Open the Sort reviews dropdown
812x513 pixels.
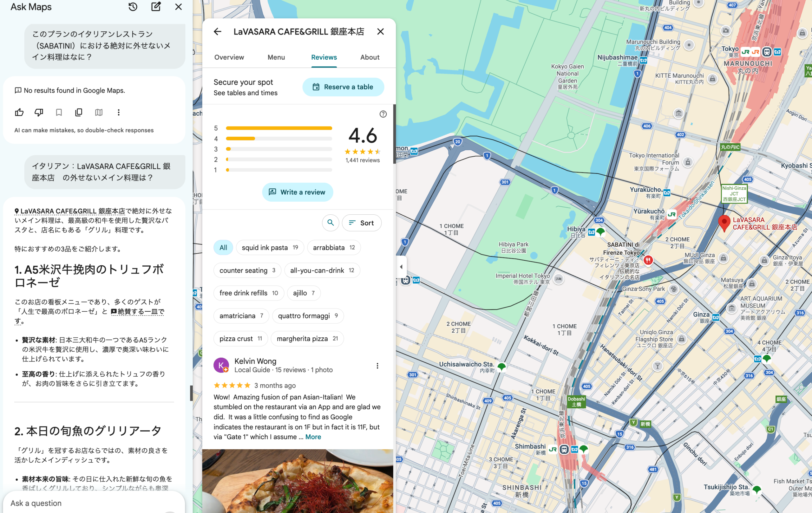[362, 223]
